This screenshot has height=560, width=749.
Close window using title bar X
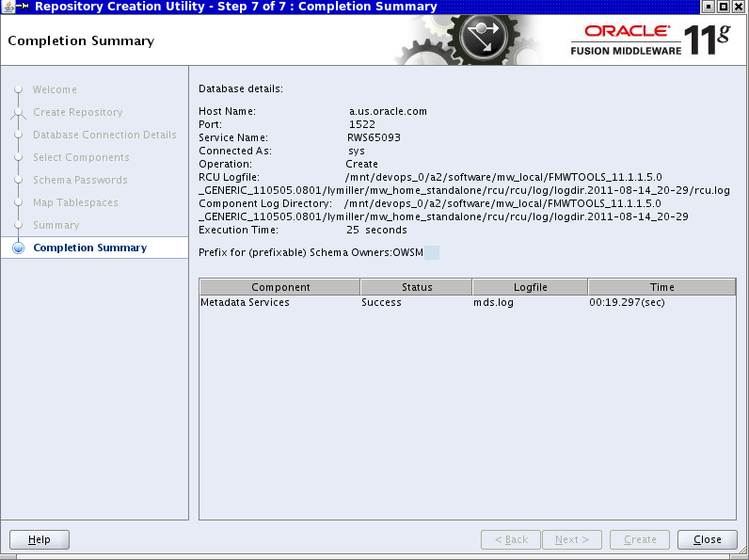click(x=739, y=7)
